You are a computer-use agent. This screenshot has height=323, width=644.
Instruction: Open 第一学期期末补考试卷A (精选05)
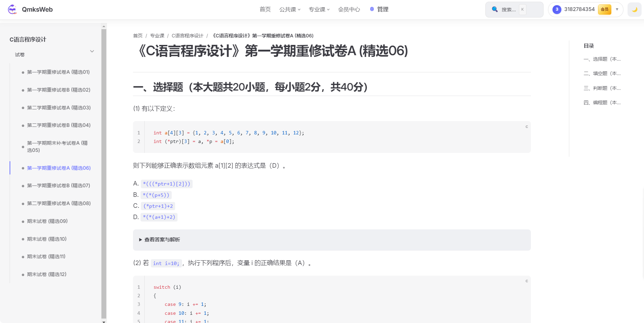[57, 146]
